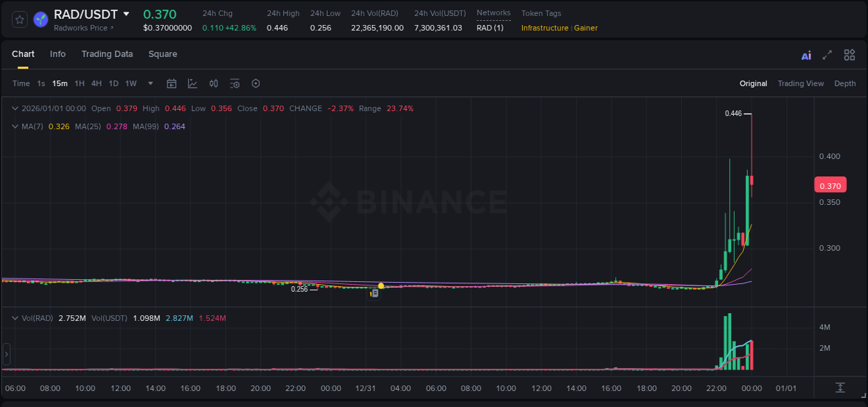Open the candlestick comparison icon
Viewport: 868px width, 407px height.
(214, 83)
